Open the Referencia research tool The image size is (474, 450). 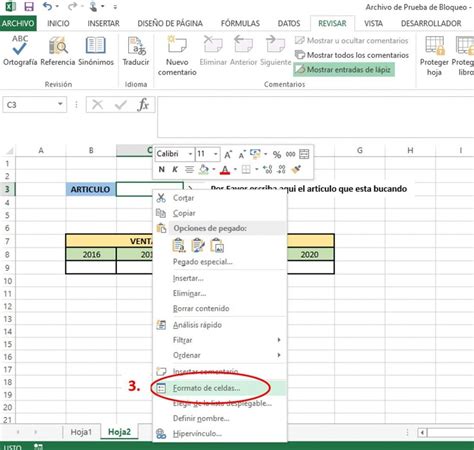(58, 50)
